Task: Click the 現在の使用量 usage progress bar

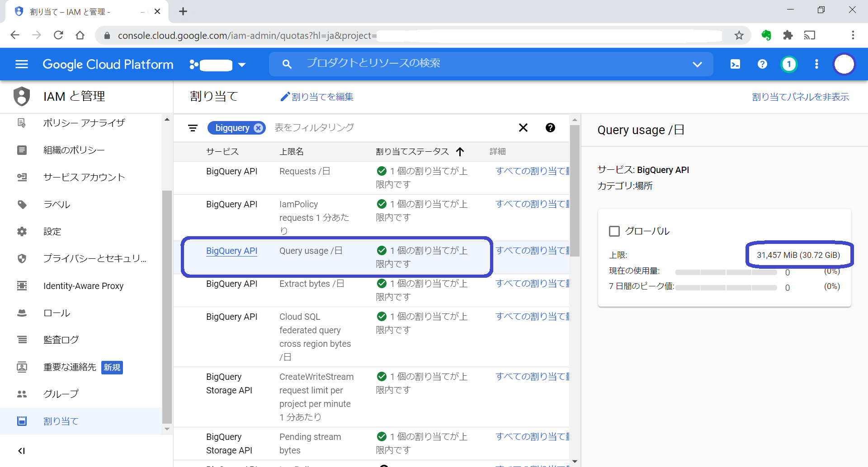Action: pyautogui.click(x=726, y=272)
